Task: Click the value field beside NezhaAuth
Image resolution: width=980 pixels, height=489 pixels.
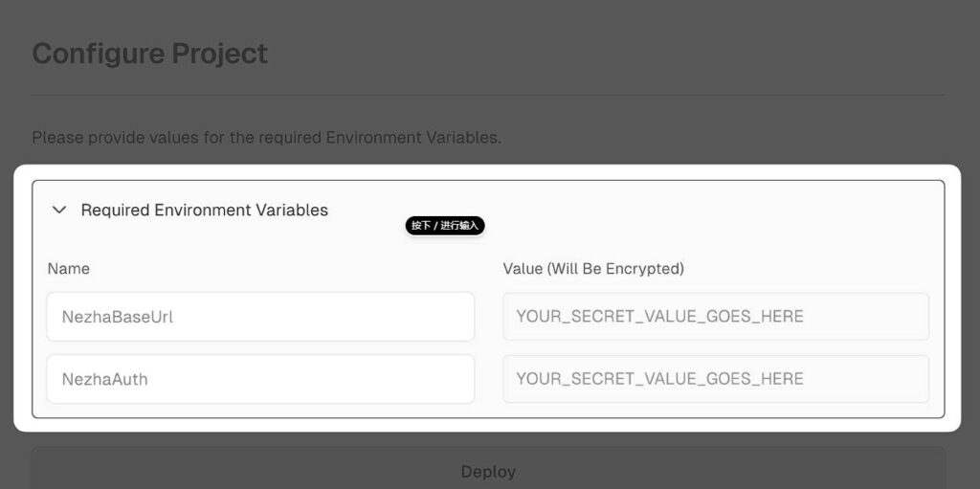Action: (716, 379)
